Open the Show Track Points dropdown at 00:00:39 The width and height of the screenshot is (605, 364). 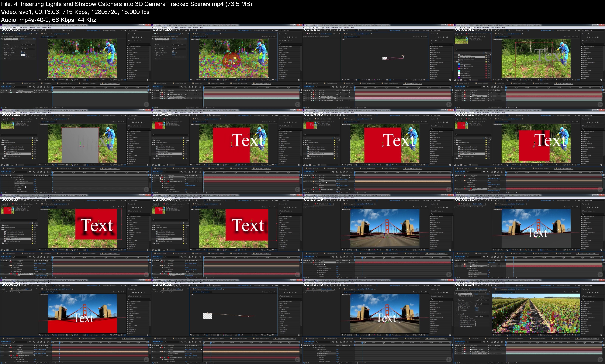(28, 49)
